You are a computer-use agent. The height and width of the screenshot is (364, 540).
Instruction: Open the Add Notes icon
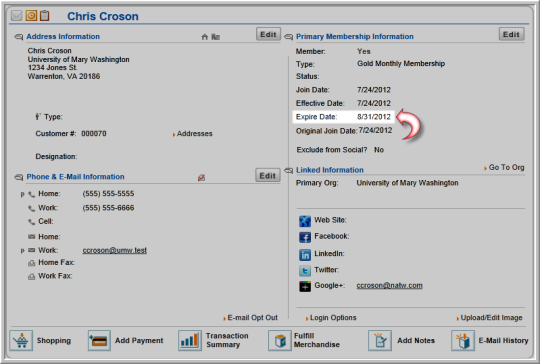point(380,341)
